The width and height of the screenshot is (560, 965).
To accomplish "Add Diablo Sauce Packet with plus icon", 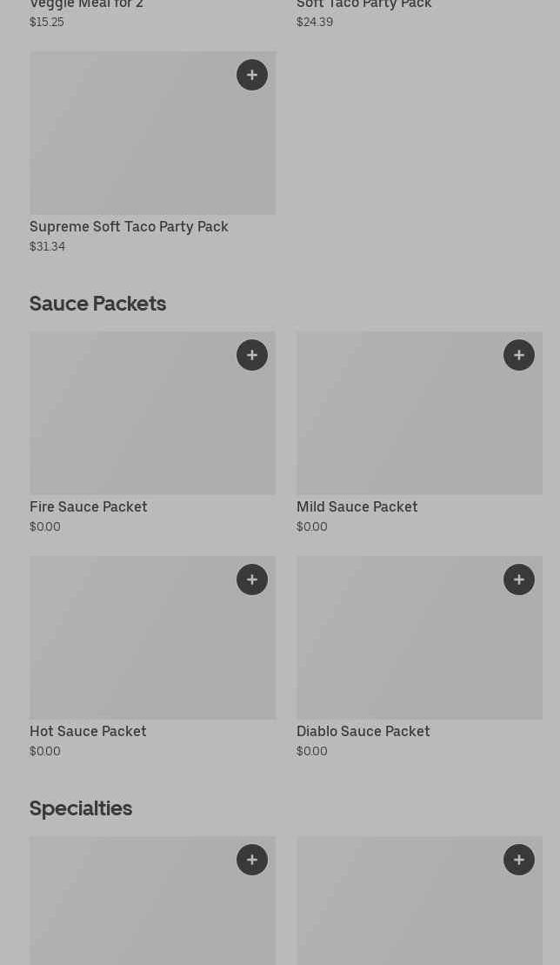I will point(519,580).
